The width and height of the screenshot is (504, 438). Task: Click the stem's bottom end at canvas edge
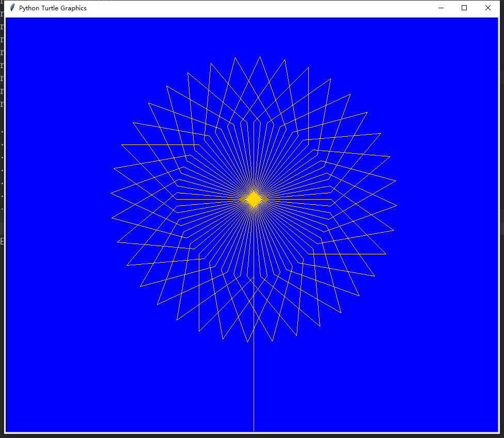coord(254,429)
